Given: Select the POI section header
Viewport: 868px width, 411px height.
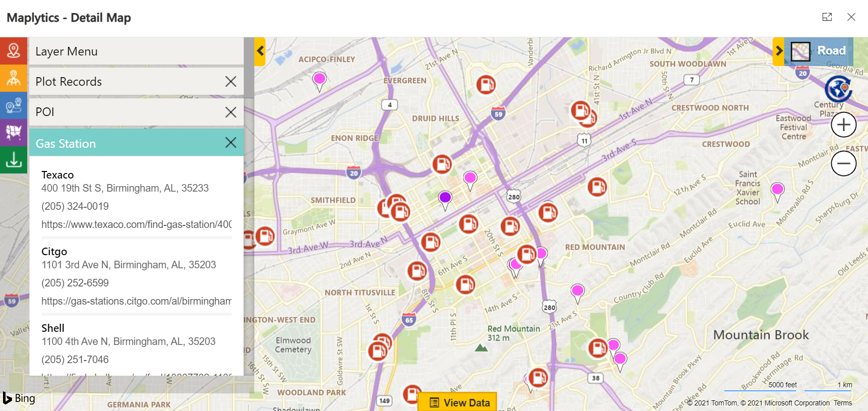Looking at the screenshot, I should [136, 112].
